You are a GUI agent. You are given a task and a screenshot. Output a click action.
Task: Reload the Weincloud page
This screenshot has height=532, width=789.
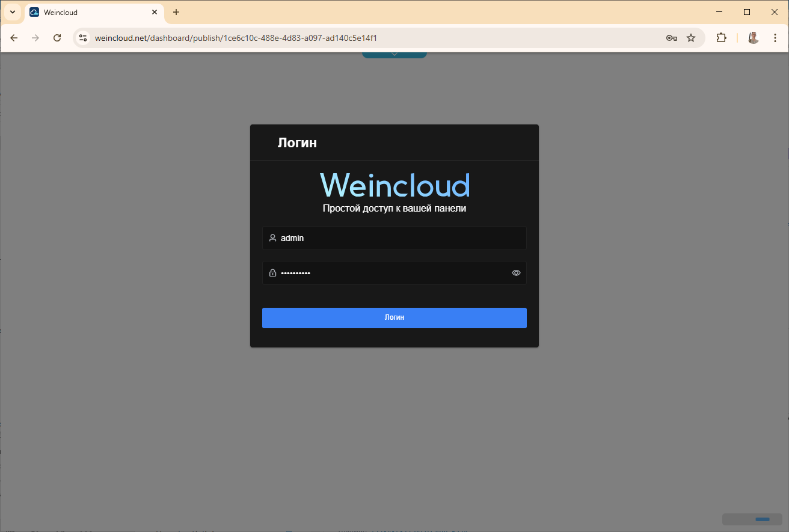click(x=57, y=38)
